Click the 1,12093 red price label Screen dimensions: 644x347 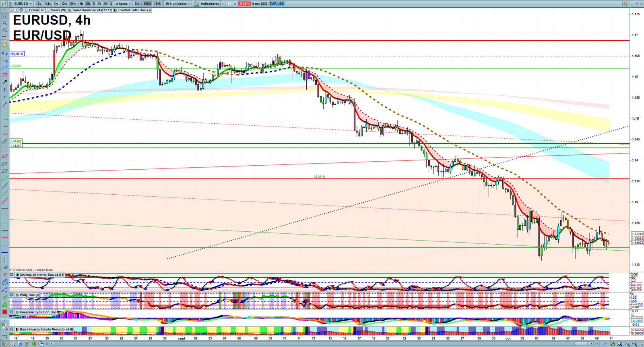637,239
